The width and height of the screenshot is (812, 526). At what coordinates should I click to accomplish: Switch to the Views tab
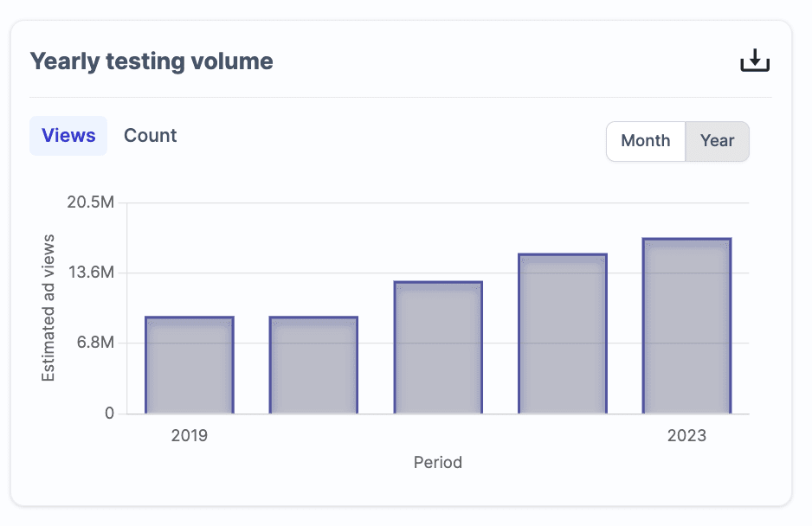[68, 136]
